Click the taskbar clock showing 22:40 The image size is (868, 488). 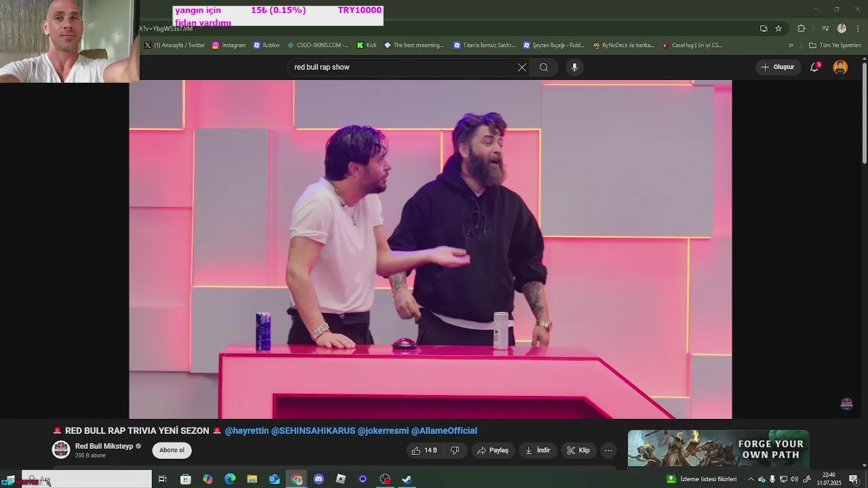pyautogui.click(x=829, y=479)
